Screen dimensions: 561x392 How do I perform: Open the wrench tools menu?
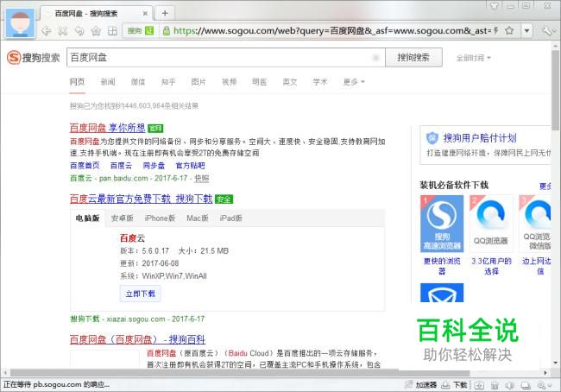[547, 31]
